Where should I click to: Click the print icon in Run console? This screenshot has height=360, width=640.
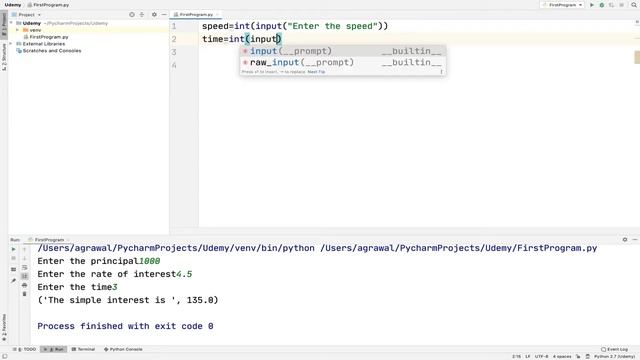pyautogui.click(x=24, y=285)
